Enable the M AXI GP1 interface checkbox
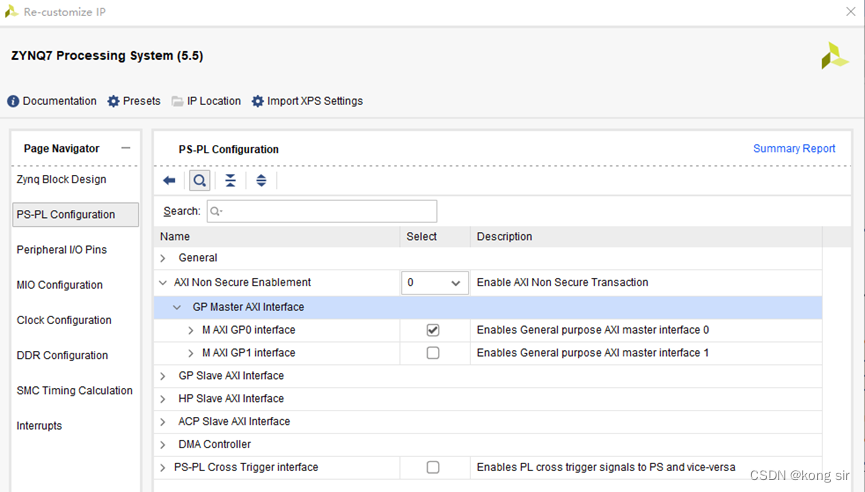865x492 pixels. [x=433, y=353]
